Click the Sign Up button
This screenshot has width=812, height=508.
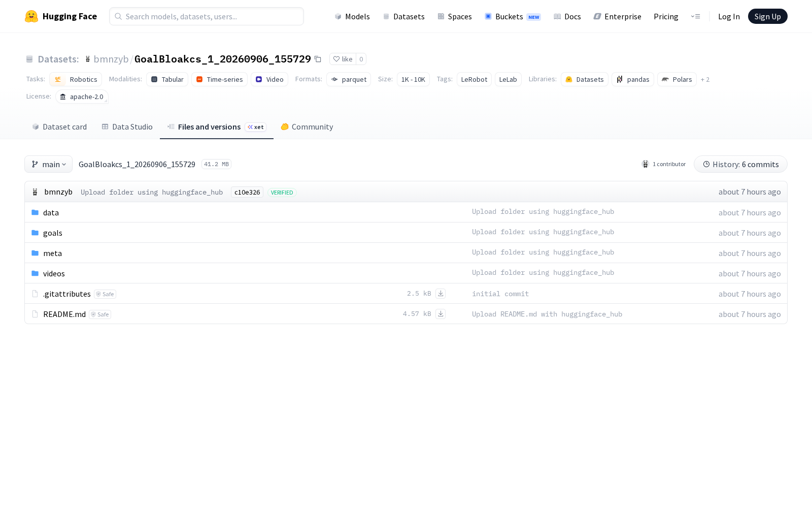pos(767,16)
